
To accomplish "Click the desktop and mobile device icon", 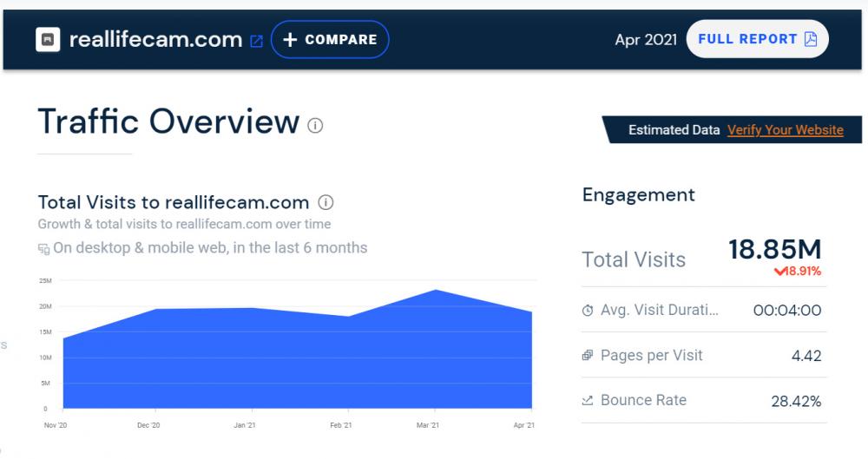I will [43, 249].
